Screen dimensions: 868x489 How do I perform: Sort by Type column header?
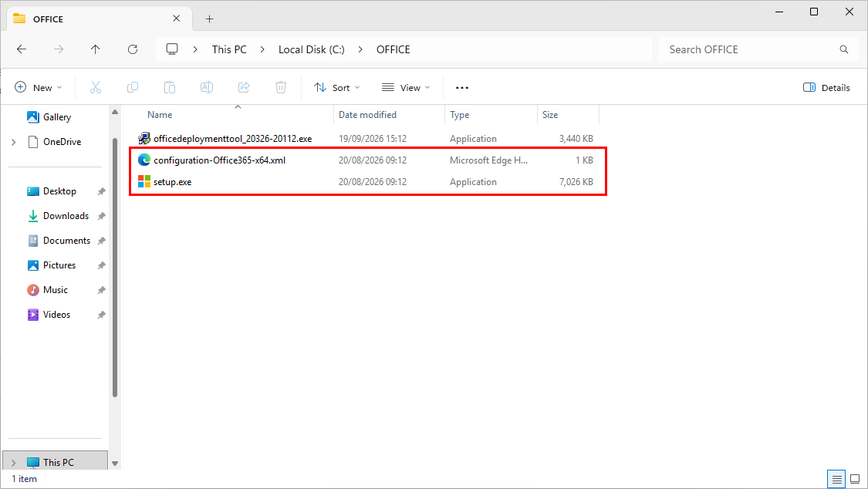pos(460,114)
